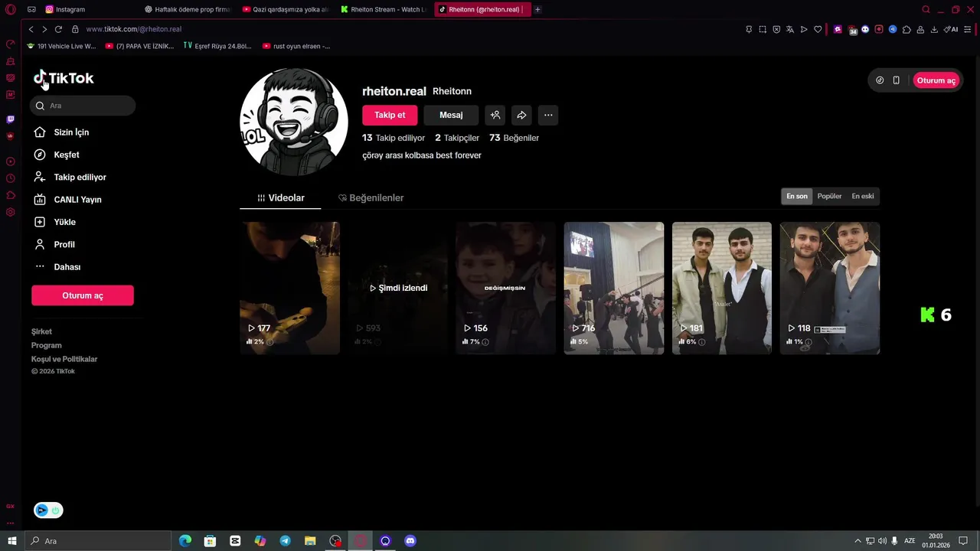Sort videos by En eski
The height and width of the screenshot is (551, 980).
click(x=863, y=196)
